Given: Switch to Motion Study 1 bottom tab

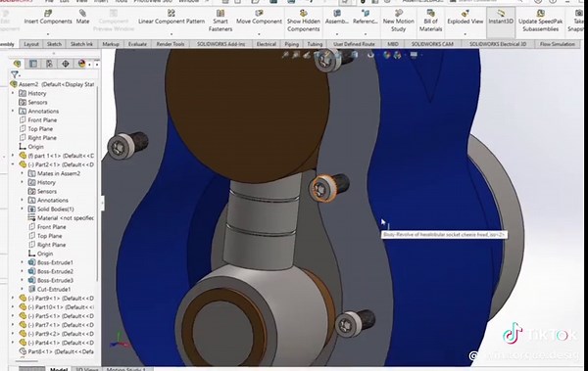Looking at the screenshot, I should [126, 369].
